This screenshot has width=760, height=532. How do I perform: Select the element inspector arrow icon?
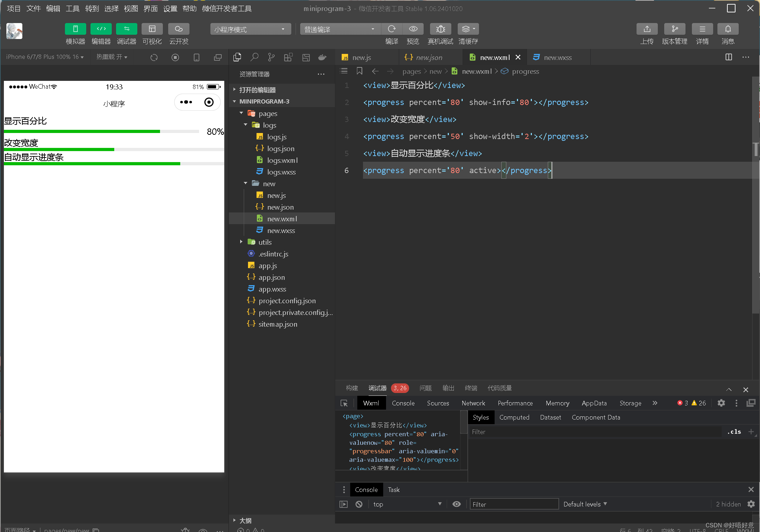tap(344, 403)
